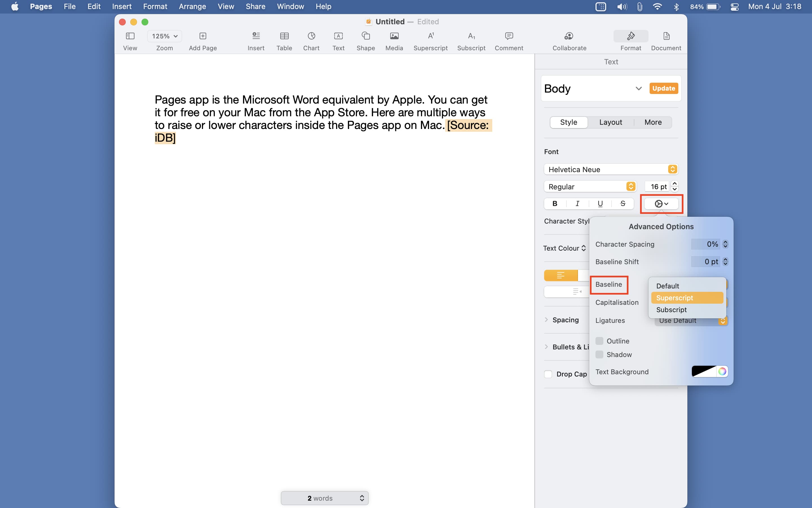Viewport: 812px width, 508px height.
Task: Open the File menu
Action: [69, 7]
